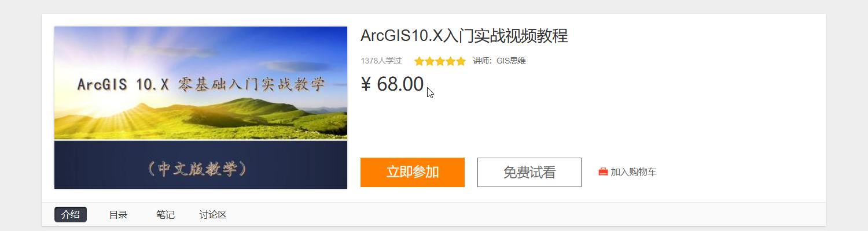
Task: Open the ArcGIS 10.X course cover image
Action: pos(201,107)
